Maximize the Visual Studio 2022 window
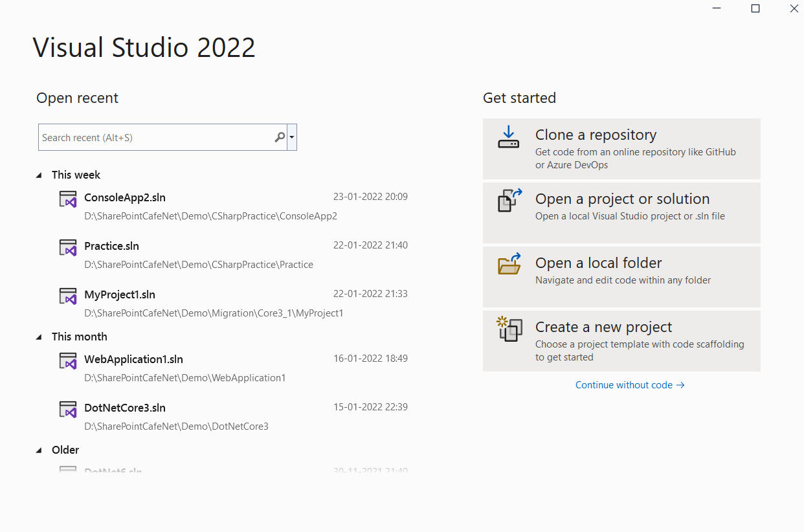 coord(755,8)
